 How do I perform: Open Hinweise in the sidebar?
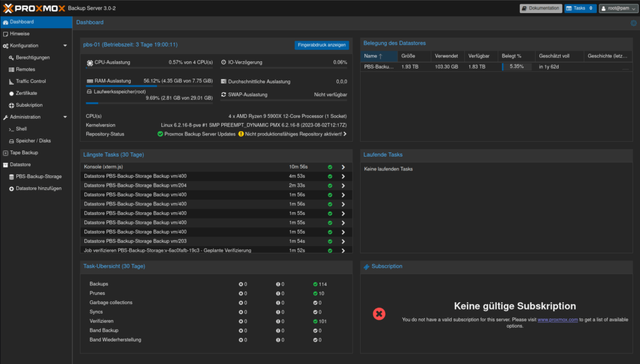point(36,34)
